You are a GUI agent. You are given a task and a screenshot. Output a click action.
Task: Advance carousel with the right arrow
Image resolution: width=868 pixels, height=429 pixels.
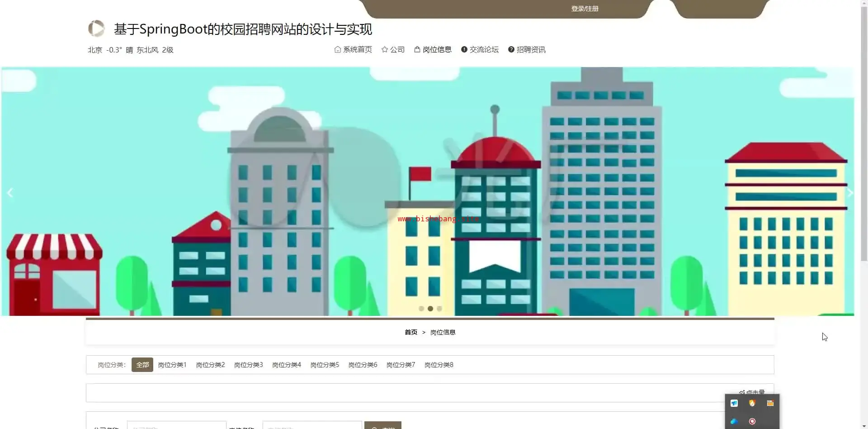coord(849,193)
